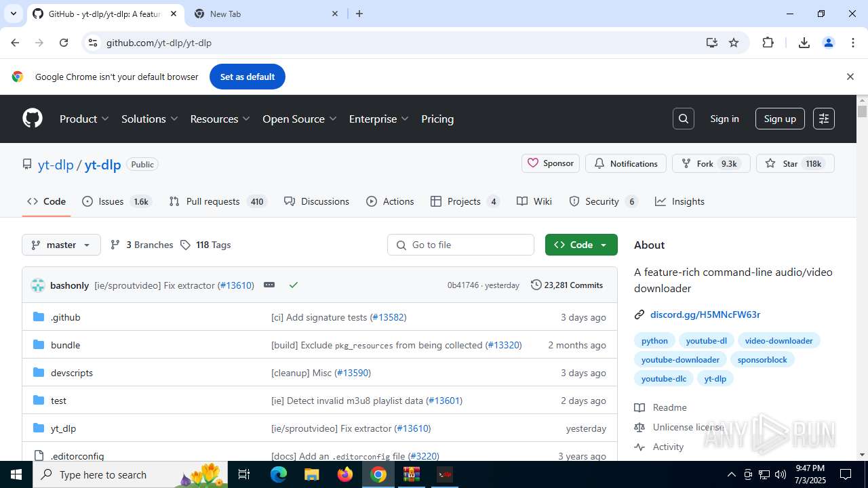
Task: Open Windows Start menu
Action: (16, 474)
